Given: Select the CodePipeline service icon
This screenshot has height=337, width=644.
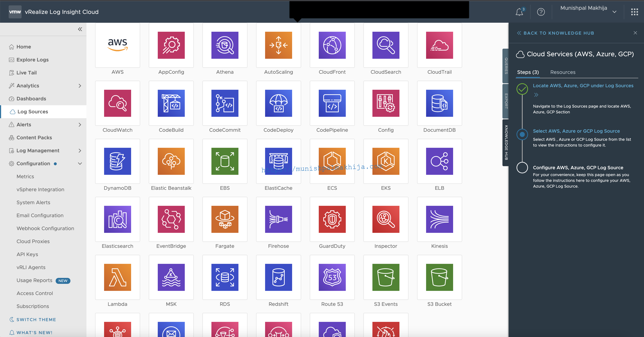Looking at the screenshot, I should [x=332, y=103].
